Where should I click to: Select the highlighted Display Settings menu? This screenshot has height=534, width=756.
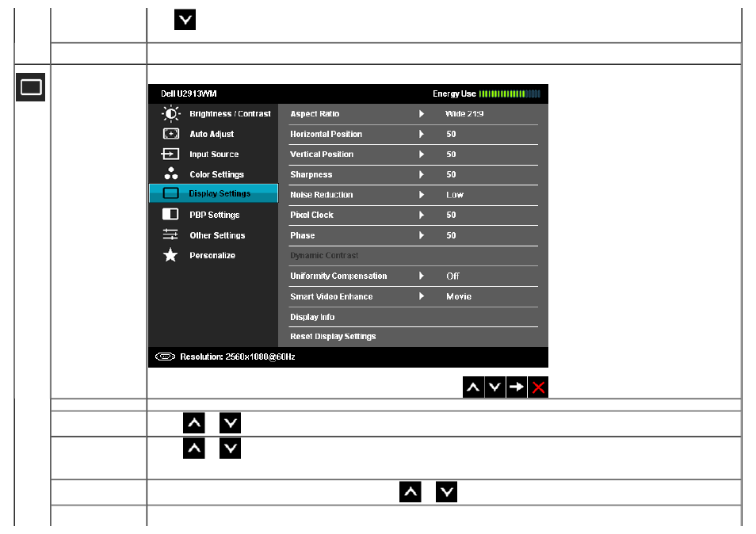(x=214, y=193)
